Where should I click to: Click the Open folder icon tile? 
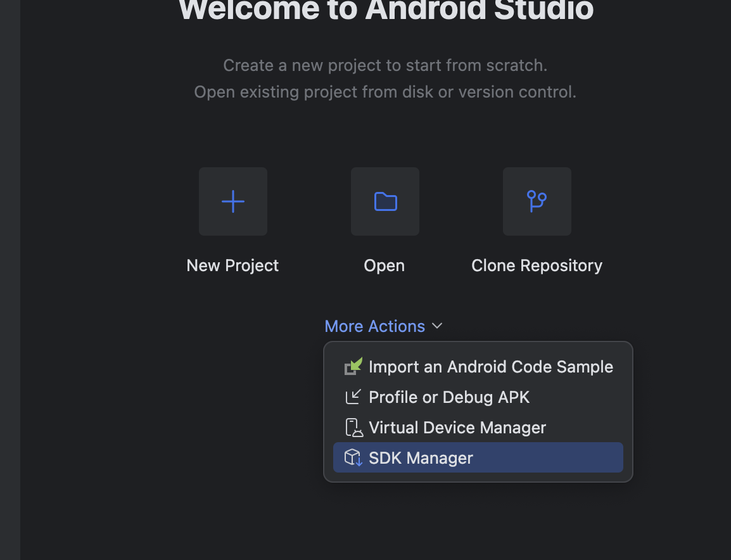coord(385,201)
